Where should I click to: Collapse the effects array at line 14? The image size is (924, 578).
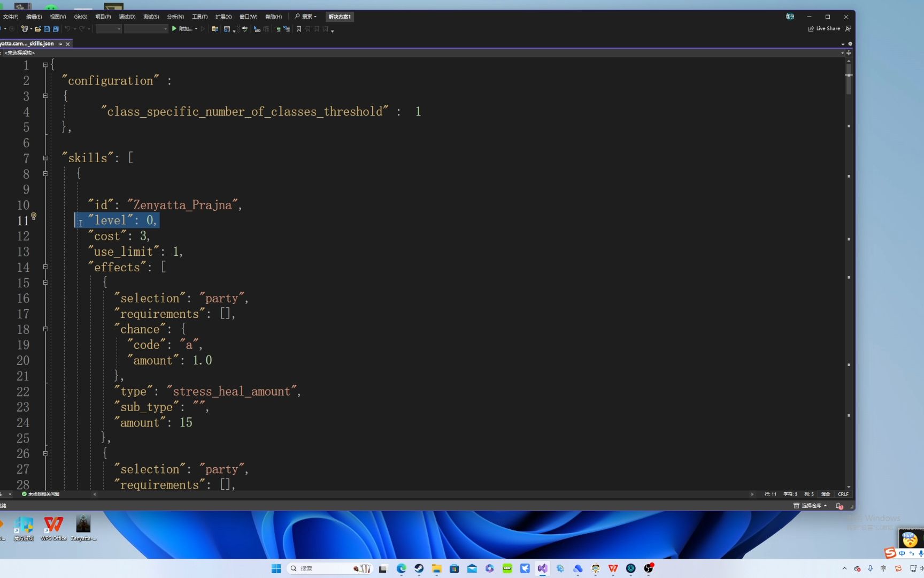45,267
